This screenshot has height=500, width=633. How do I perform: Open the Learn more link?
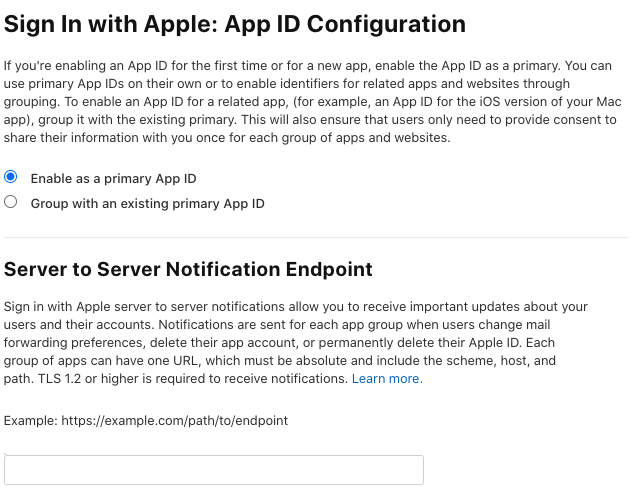pos(387,379)
